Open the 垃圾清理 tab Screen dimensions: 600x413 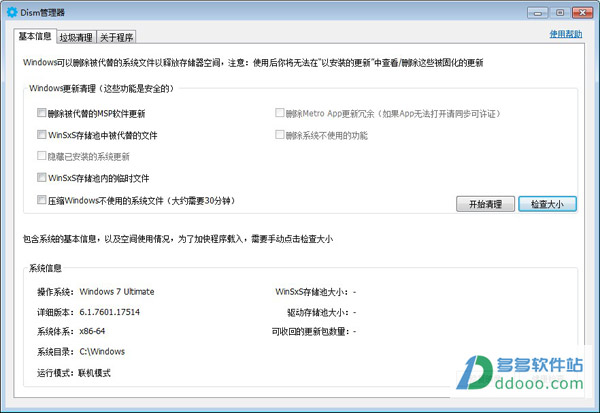[76, 37]
